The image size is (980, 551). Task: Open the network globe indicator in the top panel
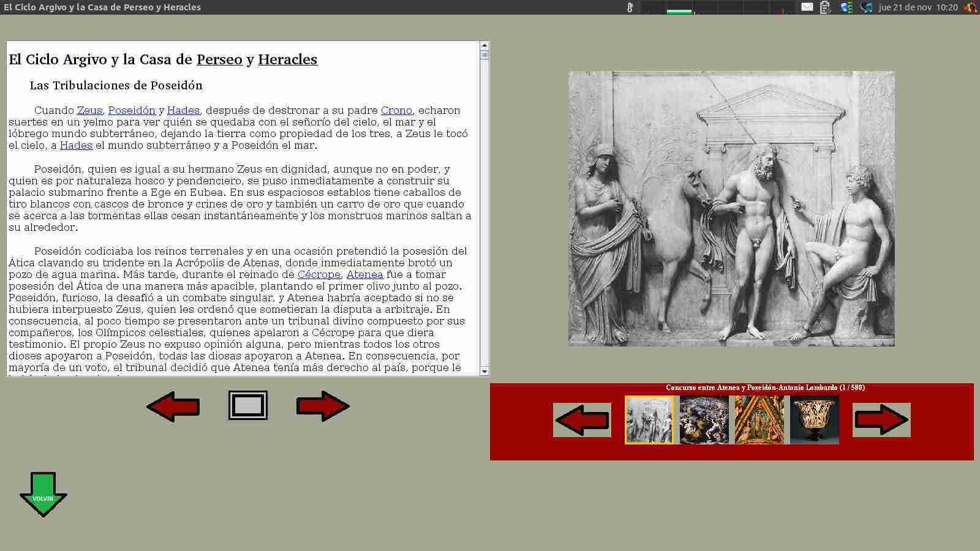846,7
